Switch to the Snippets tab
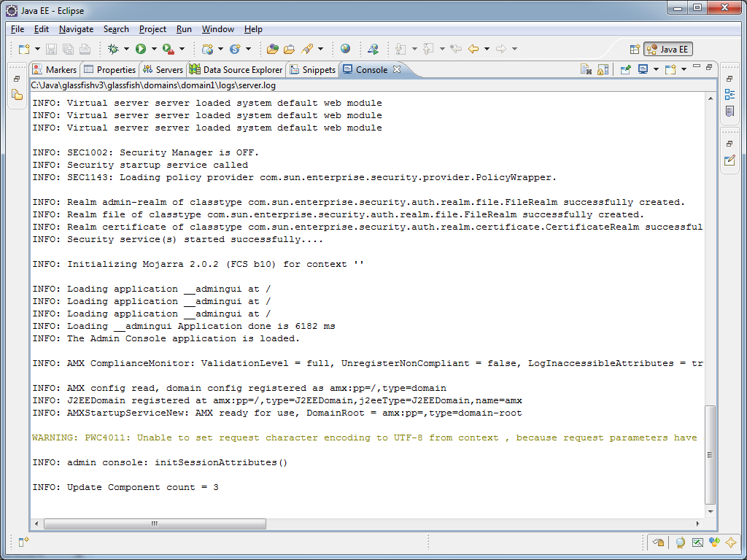Screen dimensions: 747x560 click(312, 69)
